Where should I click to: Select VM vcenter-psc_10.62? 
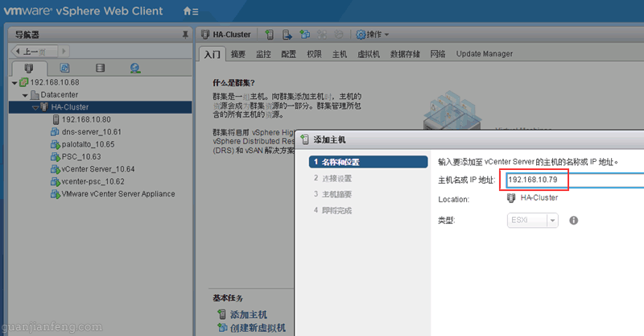(x=93, y=181)
